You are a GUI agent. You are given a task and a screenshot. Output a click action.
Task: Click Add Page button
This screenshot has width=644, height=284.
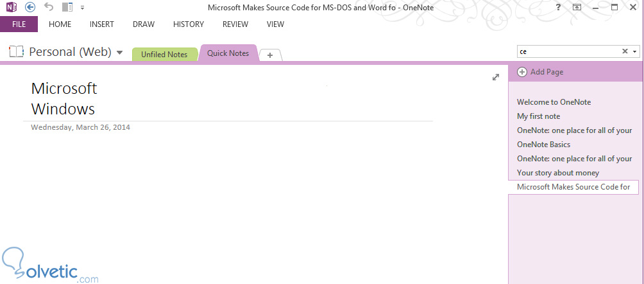541,72
